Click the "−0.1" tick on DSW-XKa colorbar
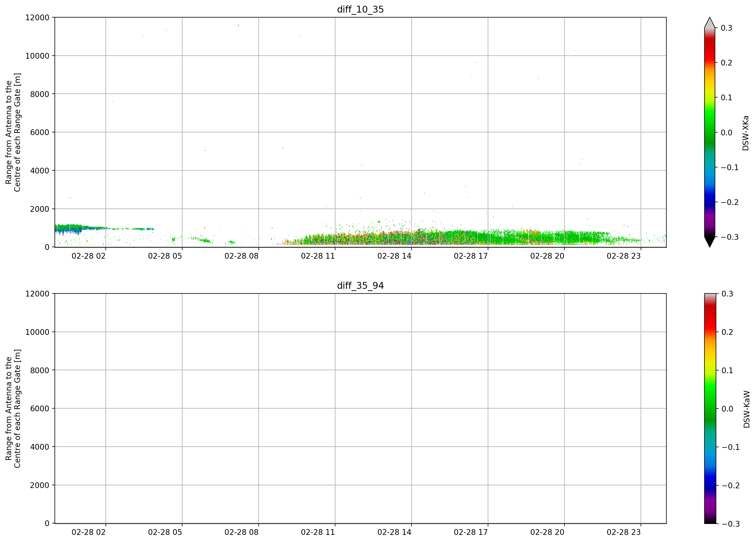 click(730, 167)
